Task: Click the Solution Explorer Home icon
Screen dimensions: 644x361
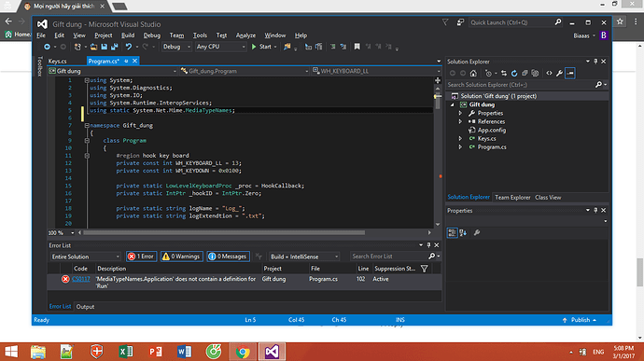Action: (x=473, y=73)
